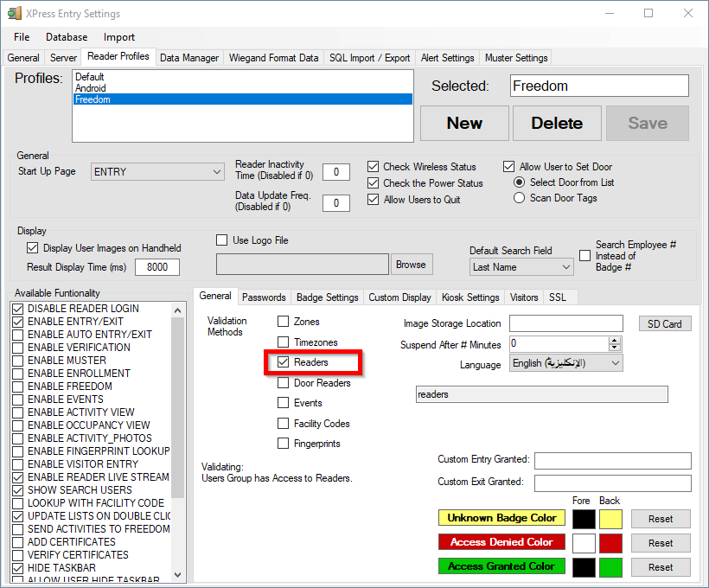Viewport: 709px width, 588px height.
Task: Click the New profile button
Action: (464, 123)
